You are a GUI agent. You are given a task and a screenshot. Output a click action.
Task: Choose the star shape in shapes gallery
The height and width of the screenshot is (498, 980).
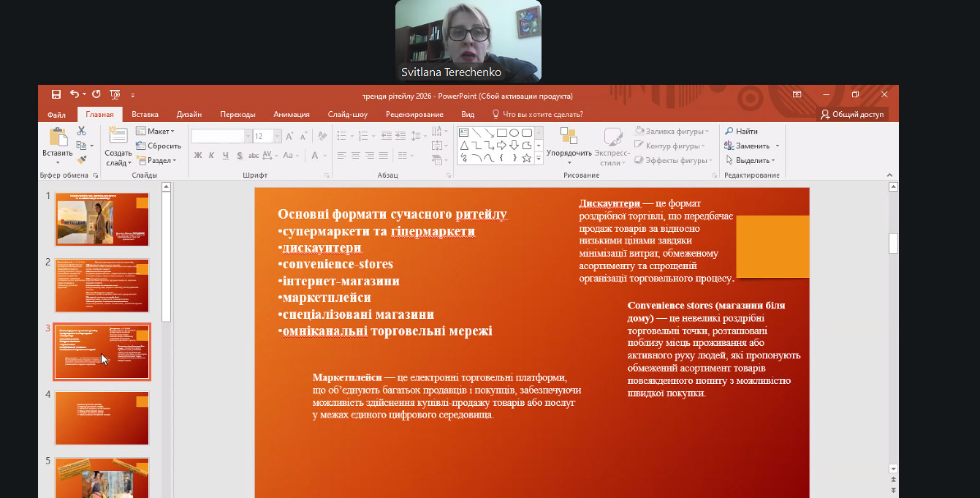526,158
